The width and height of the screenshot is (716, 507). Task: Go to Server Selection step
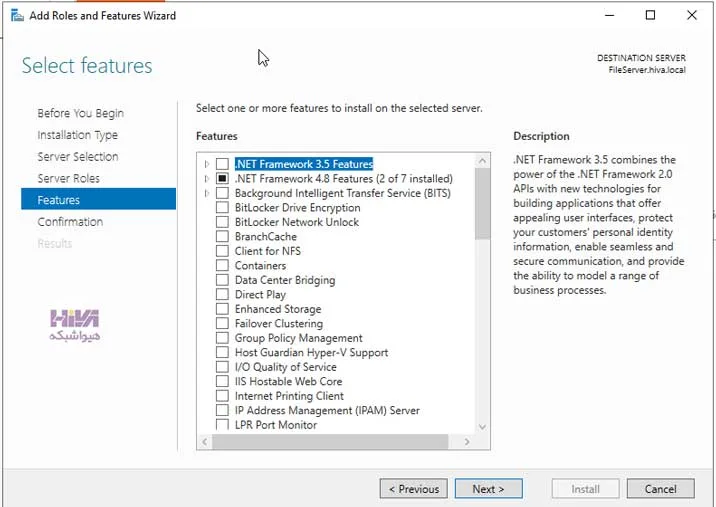tap(78, 157)
